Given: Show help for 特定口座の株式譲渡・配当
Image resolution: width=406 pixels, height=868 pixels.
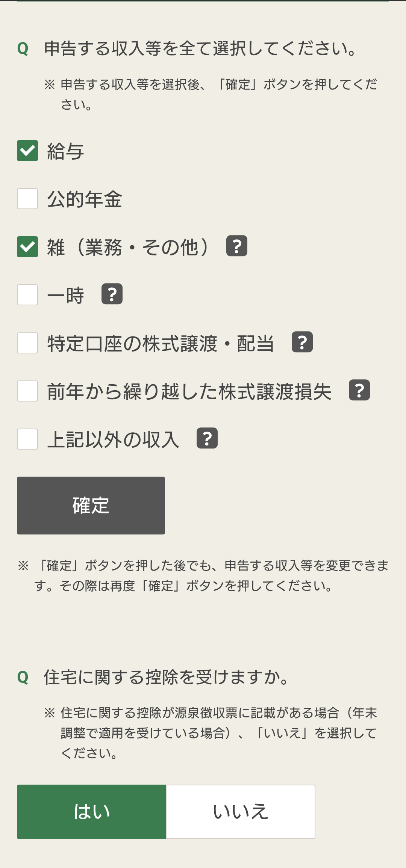Looking at the screenshot, I should coord(302,342).
